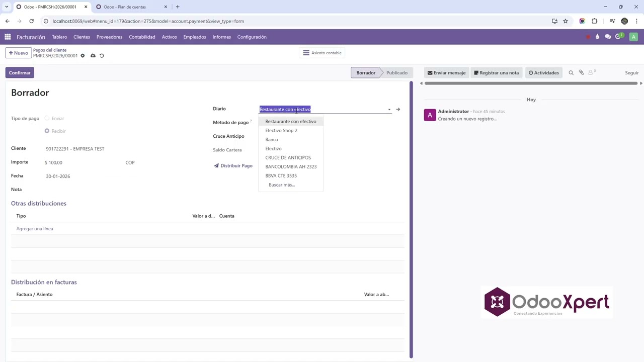Image resolution: width=644 pixels, height=362 pixels.
Task: Open the Proveedores menu
Action: click(109, 37)
